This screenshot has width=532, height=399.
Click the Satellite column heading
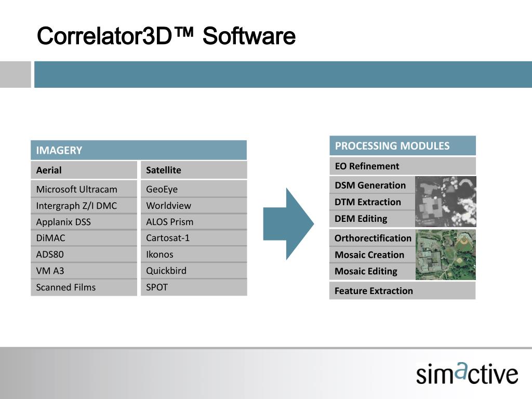click(x=194, y=170)
